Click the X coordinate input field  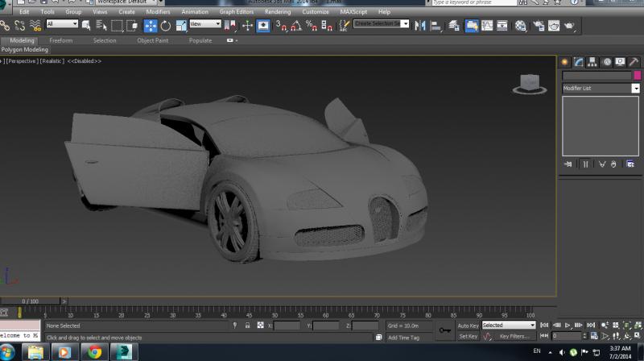tap(287, 326)
